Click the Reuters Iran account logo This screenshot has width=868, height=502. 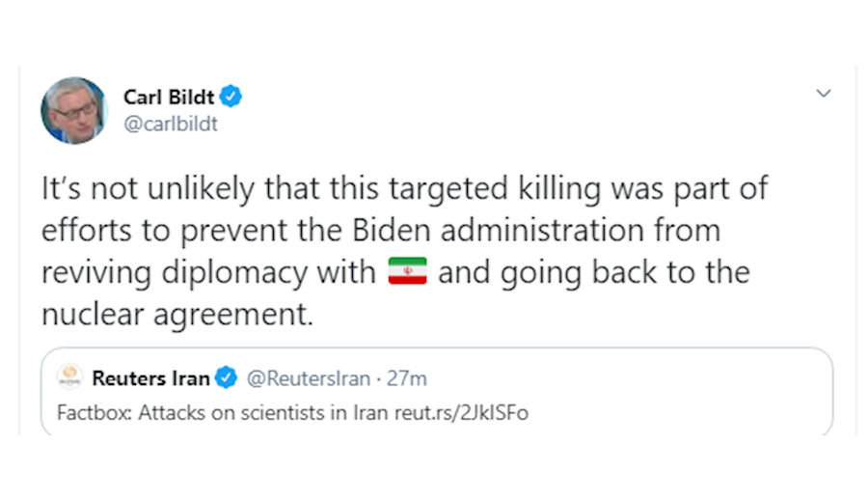point(69,377)
